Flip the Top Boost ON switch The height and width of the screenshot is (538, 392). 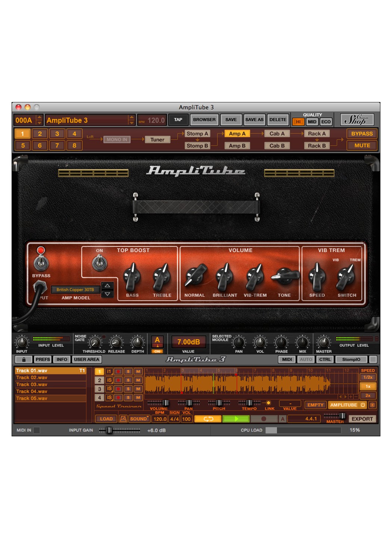point(99,263)
